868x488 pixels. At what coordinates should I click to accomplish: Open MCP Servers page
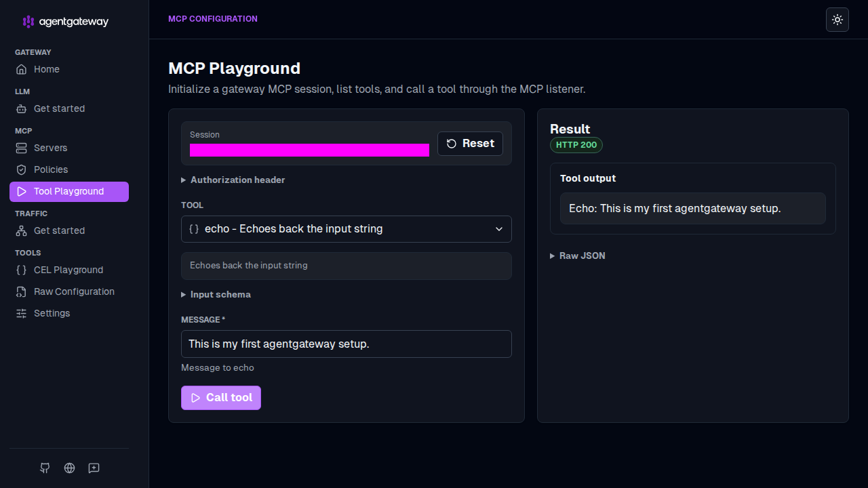(x=69, y=148)
